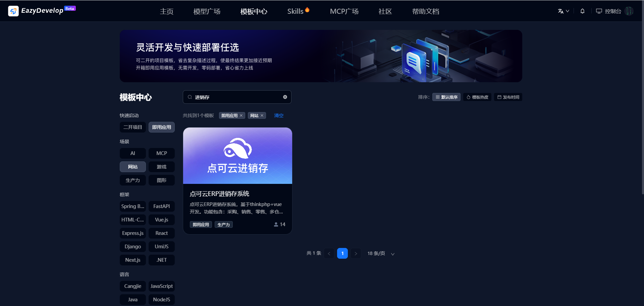Sort templates by 发布时间
644x306 pixels.
508,97
